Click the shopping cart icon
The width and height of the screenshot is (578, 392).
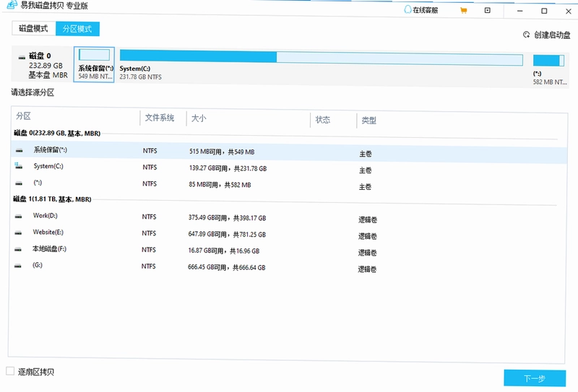click(x=464, y=10)
